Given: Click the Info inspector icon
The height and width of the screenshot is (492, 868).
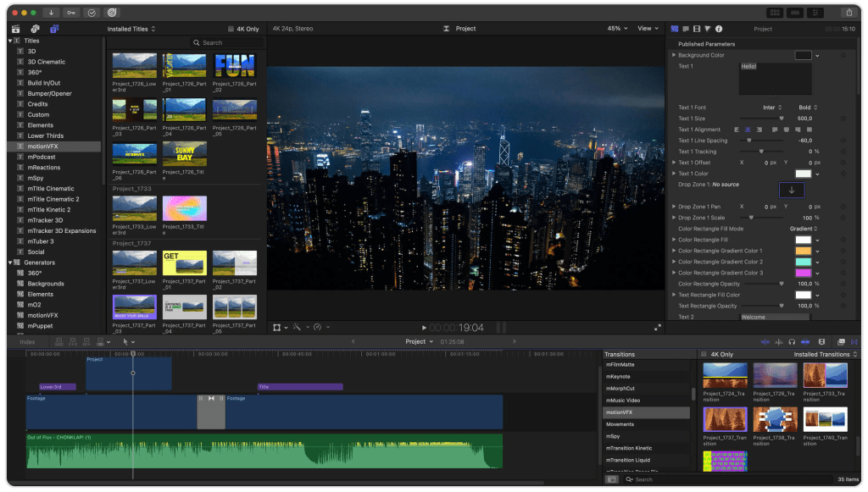Looking at the screenshot, I should [719, 28].
